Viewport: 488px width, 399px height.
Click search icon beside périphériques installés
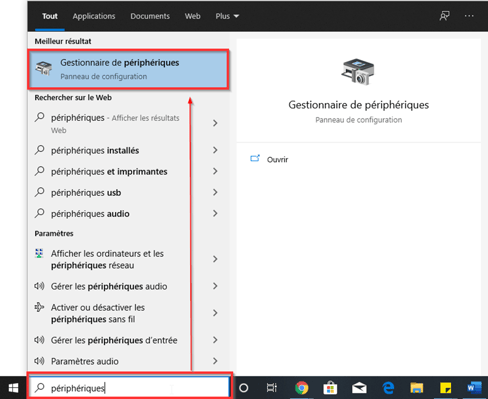point(39,150)
